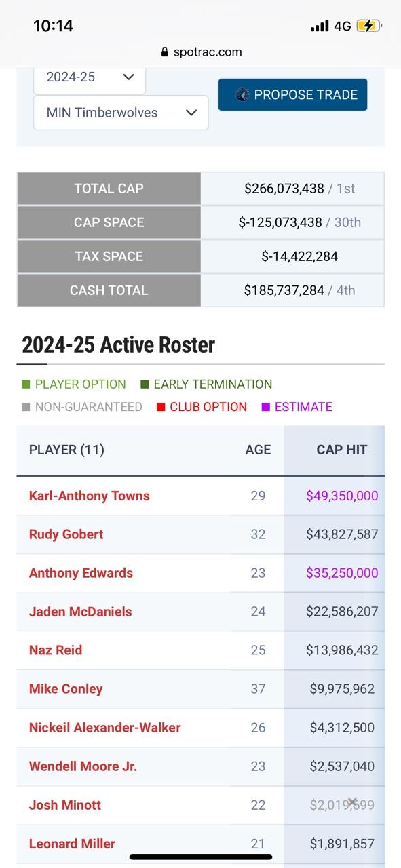
Task: Tap the battery charging icon in status bar
Action: (x=369, y=26)
